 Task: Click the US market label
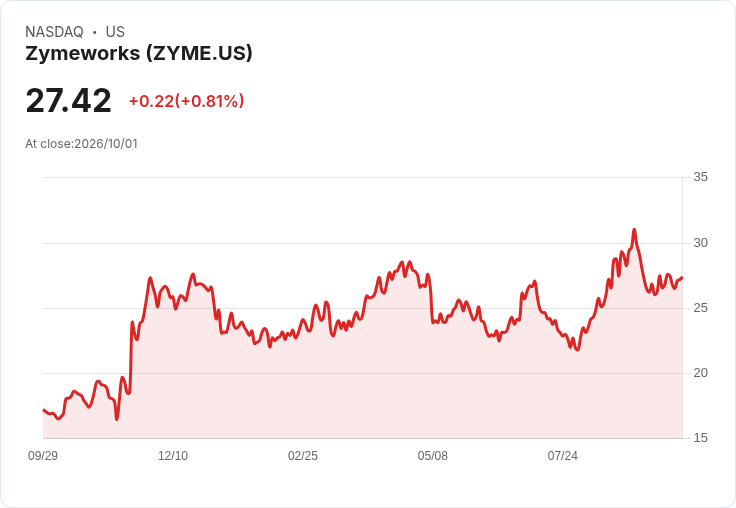(x=115, y=32)
